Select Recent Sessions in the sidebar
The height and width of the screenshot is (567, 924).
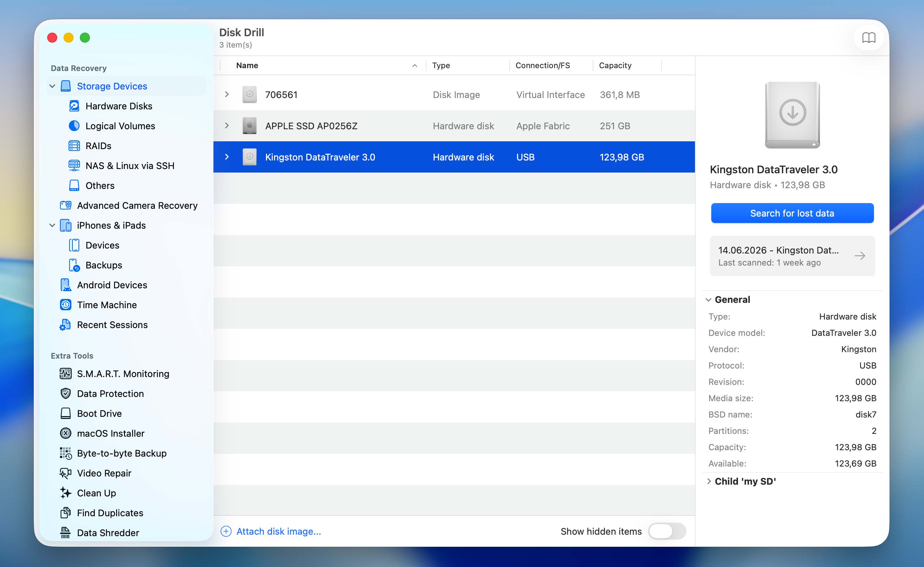tap(113, 325)
